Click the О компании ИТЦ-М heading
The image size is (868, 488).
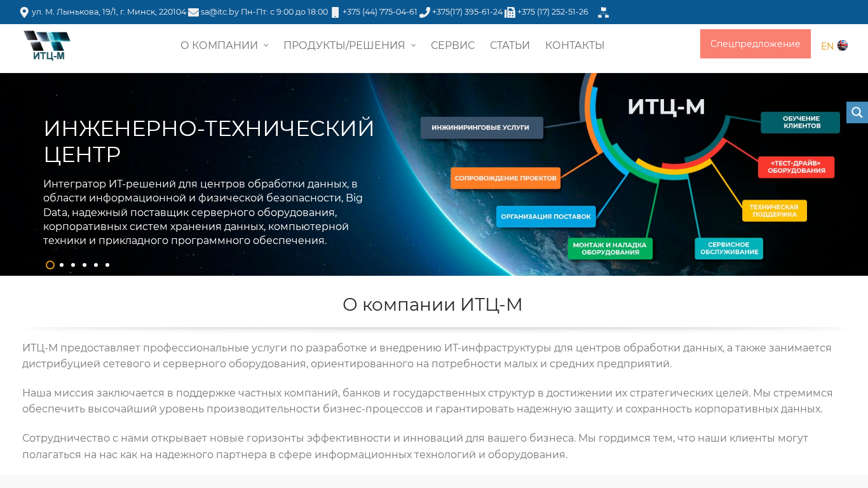[x=433, y=305]
